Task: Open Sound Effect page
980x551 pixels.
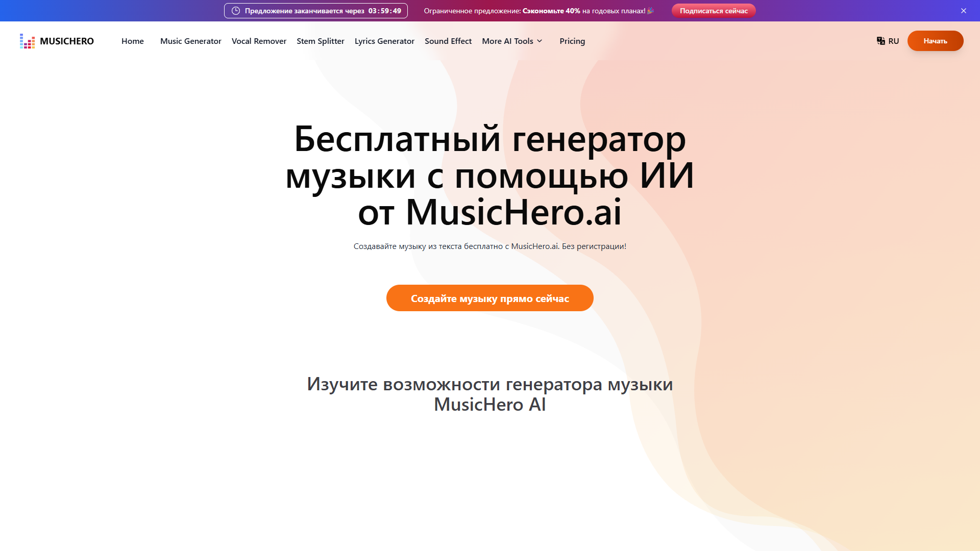Action: [448, 41]
